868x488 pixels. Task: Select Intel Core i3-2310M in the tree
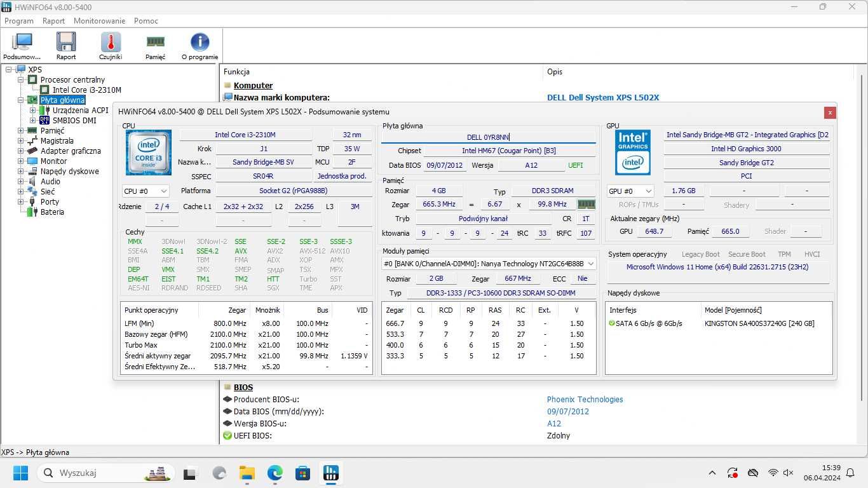point(87,90)
